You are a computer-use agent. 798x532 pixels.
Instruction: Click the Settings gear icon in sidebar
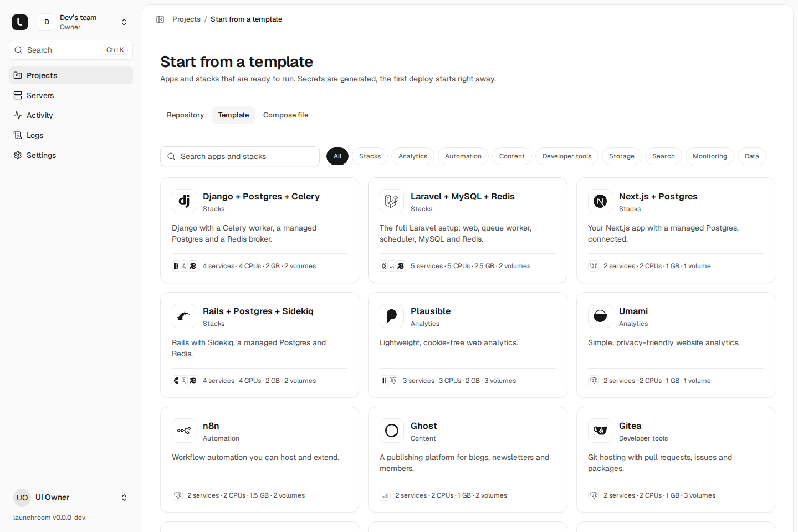pos(18,155)
